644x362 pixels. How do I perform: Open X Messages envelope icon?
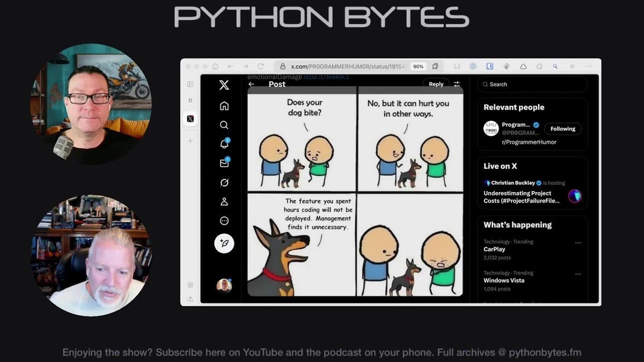pyautogui.click(x=224, y=163)
